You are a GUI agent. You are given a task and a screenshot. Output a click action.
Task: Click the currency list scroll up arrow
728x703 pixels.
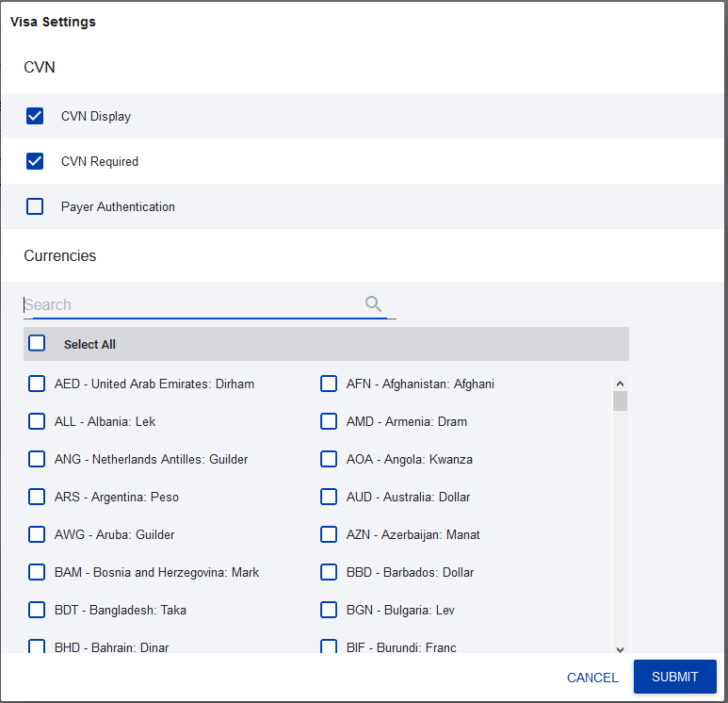[x=620, y=384]
